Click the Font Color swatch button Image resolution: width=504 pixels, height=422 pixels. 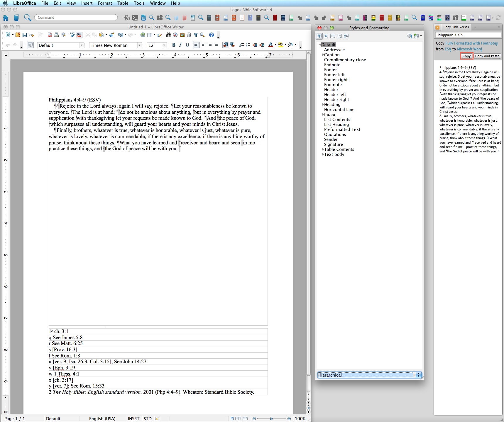click(x=270, y=45)
